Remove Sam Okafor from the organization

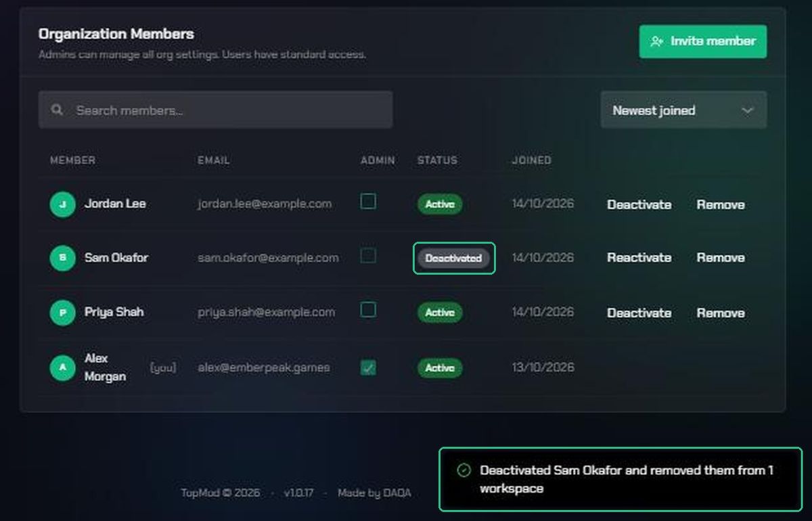pyautogui.click(x=721, y=258)
